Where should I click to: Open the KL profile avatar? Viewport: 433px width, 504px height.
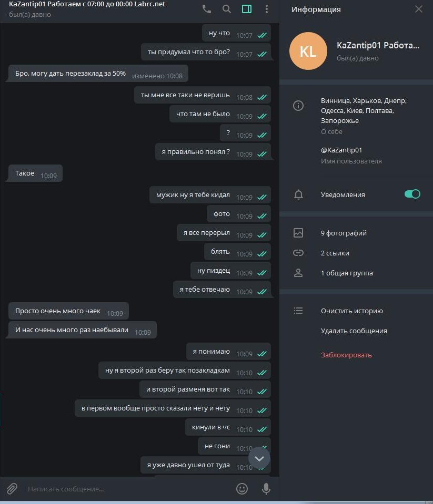308,51
